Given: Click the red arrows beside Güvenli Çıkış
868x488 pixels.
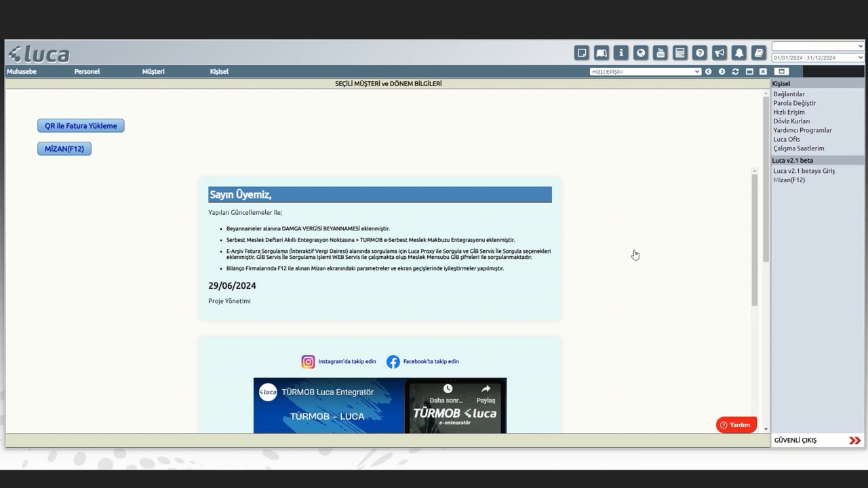Looking at the screenshot, I should coord(854,441).
